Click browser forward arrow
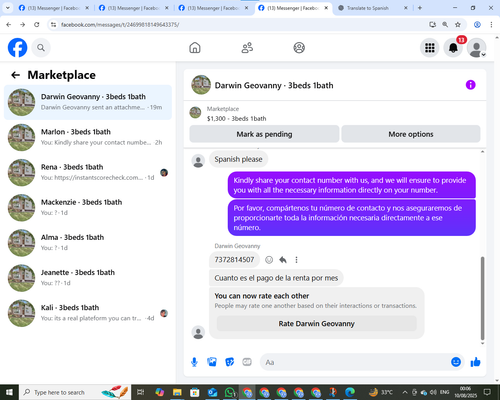 point(22,24)
